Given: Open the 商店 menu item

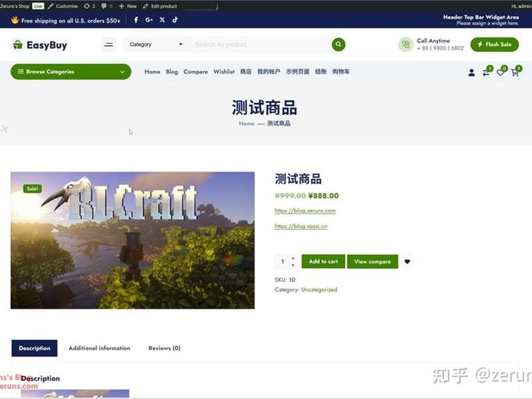Looking at the screenshot, I should point(246,72).
